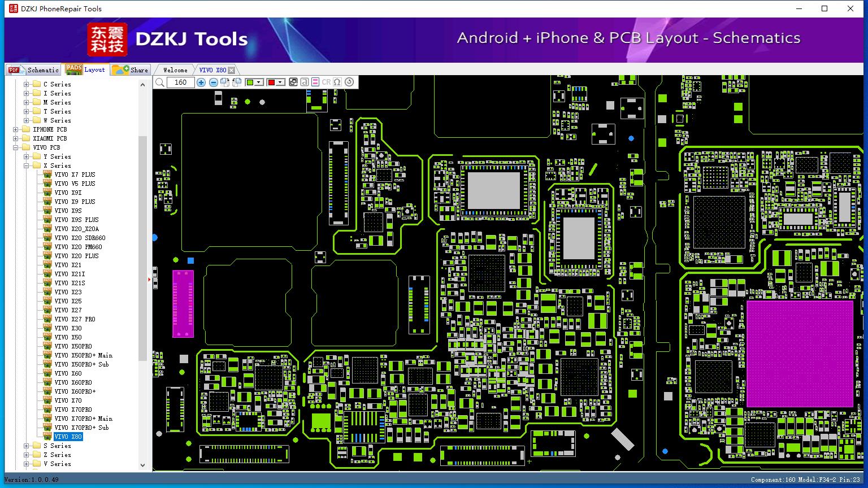Image resolution: width=868 pixels, height=488 pixels.
Task: Click the pink bars component icon
Action: point(315,82)
